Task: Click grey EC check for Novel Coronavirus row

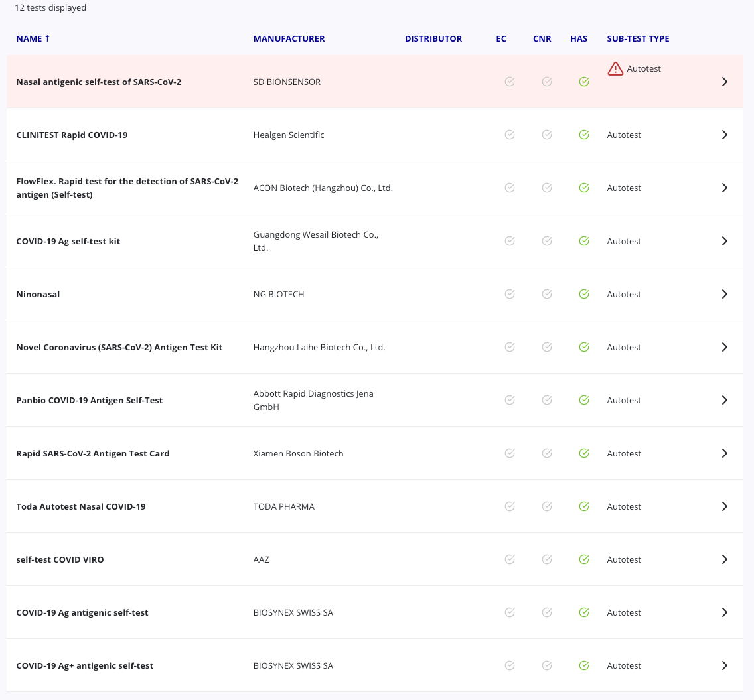Action: pyautogui.click(x=510, y=347)
